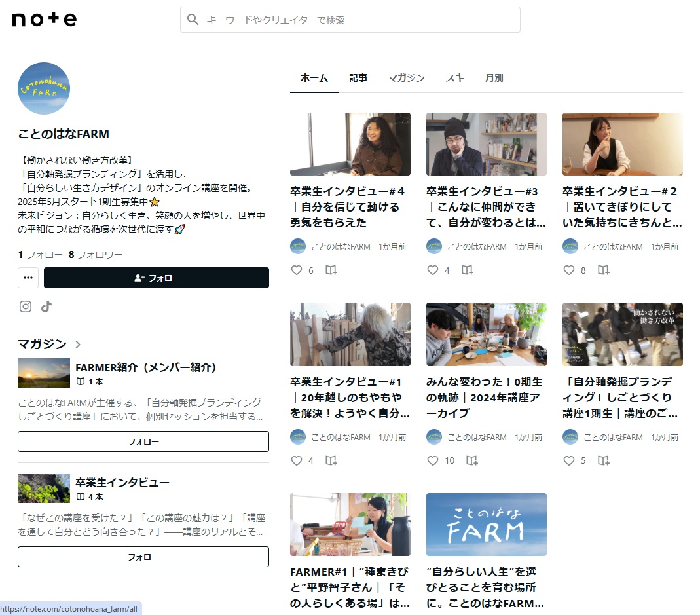Open the 8 フォロワー followers list
700x615 pixels.
point(95,255)
